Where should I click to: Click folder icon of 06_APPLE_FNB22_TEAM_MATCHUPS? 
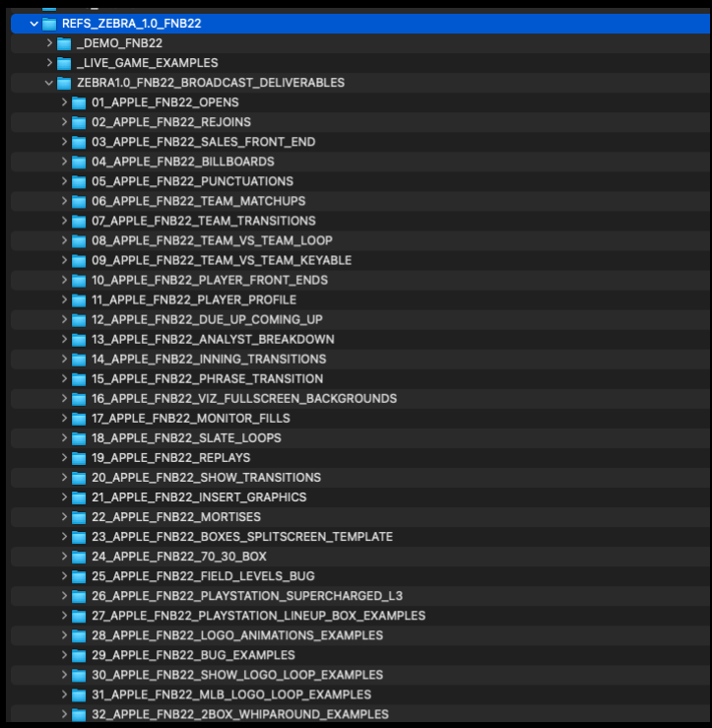pyautogui.click(x=79, y=202)
